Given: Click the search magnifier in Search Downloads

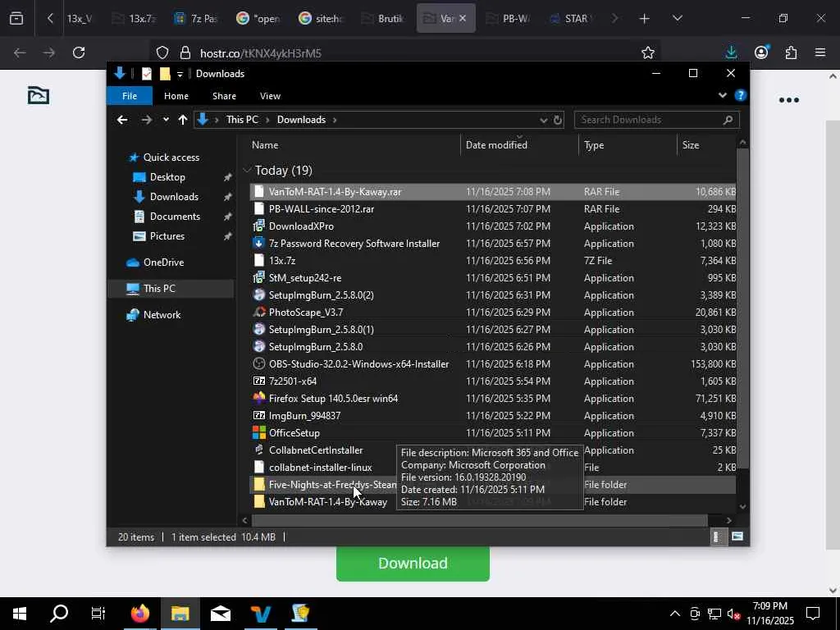Looking at the screenshot, I should click(x=728, y=120).
